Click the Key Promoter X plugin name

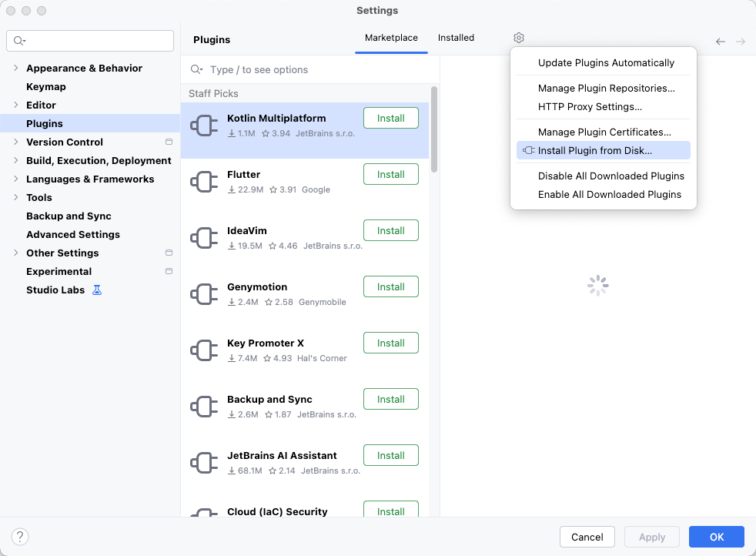265,343
